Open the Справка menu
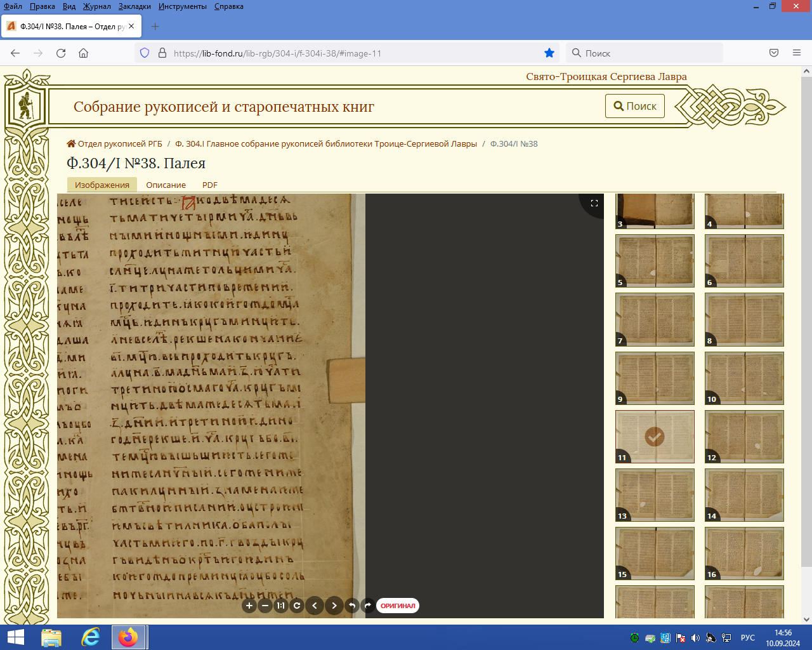The width and height of the screenshot is (812, 650). (x=229, y=6)
